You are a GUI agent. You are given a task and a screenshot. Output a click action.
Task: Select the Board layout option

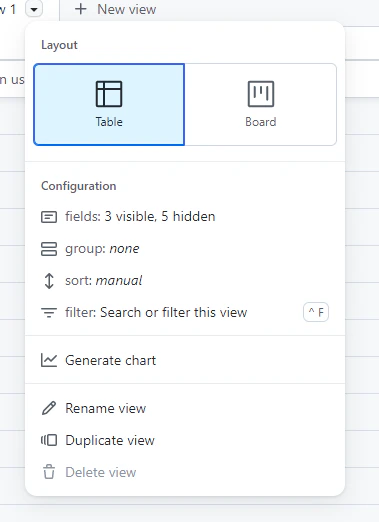261,104
